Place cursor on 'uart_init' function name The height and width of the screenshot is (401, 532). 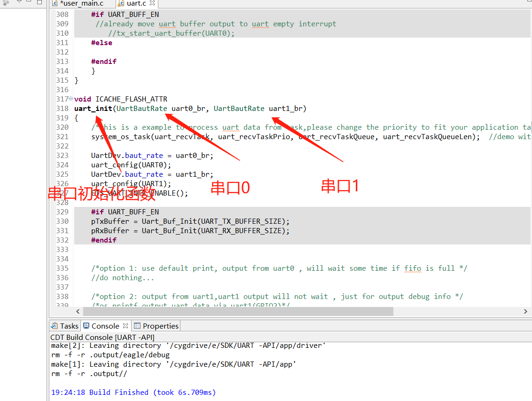click(x=94, y=109)
